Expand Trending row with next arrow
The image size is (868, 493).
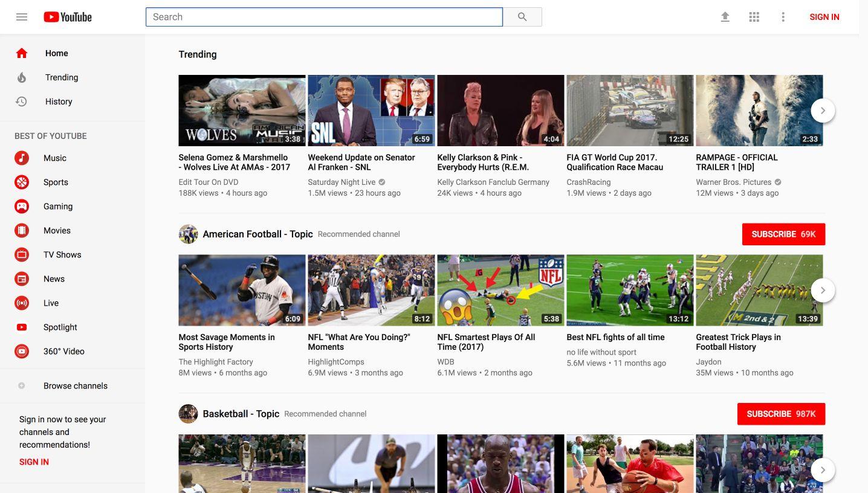[823, 111]
